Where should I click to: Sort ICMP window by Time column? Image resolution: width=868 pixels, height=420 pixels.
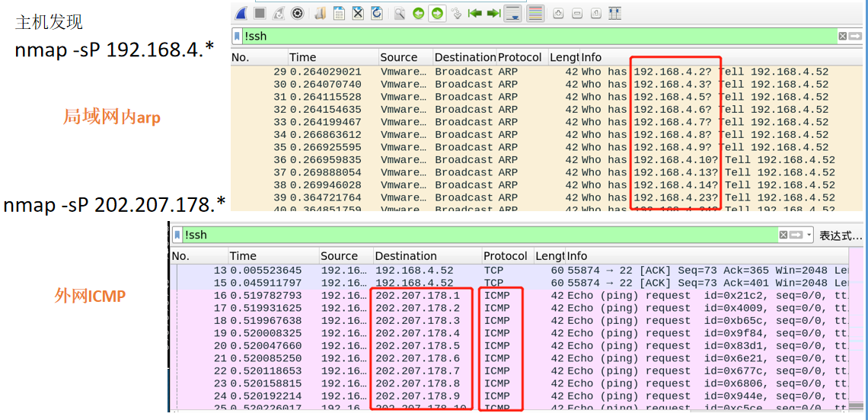pos(274,256)
